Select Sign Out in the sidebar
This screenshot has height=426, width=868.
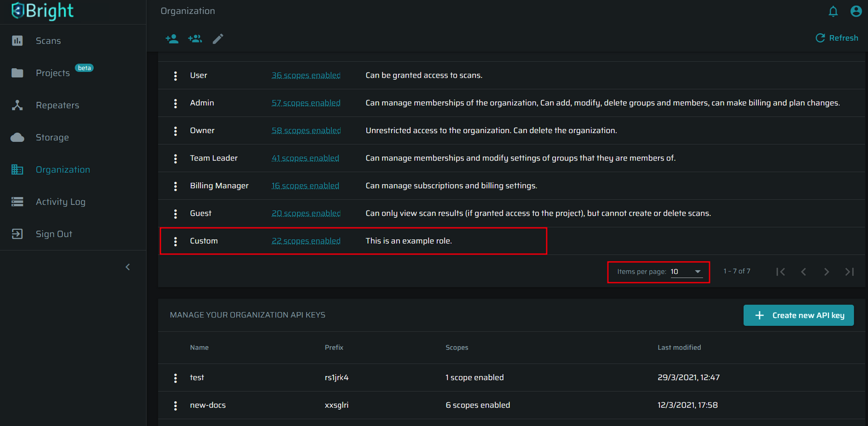(54, 234)
